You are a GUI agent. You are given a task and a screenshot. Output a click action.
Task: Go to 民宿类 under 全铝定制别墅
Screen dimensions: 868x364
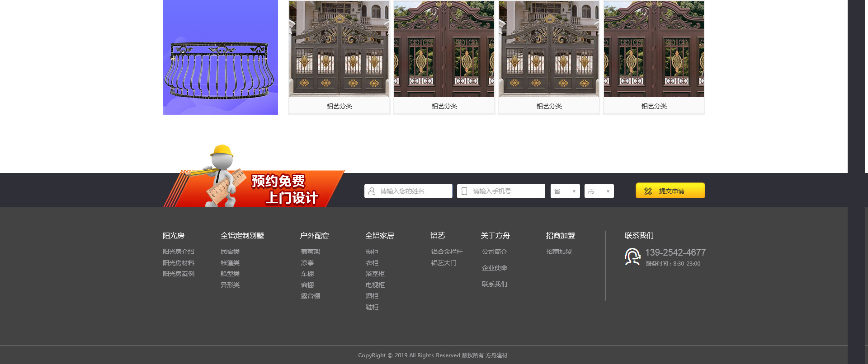point(230,252)
